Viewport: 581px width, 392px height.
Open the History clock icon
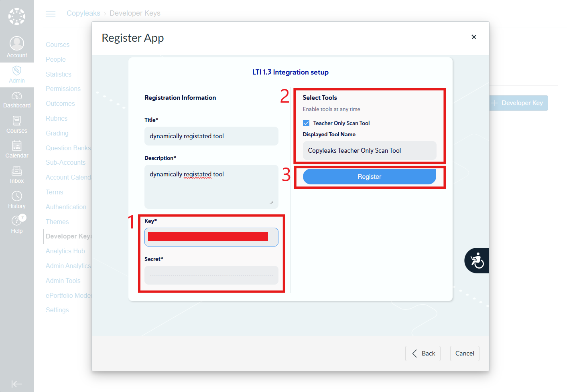coord(17,196)
